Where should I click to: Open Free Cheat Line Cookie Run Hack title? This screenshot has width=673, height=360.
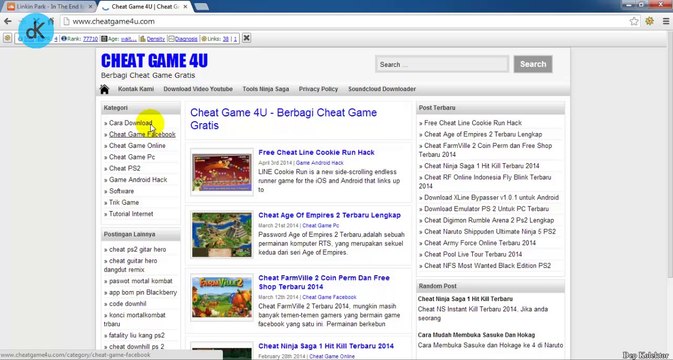pos(316,152)
